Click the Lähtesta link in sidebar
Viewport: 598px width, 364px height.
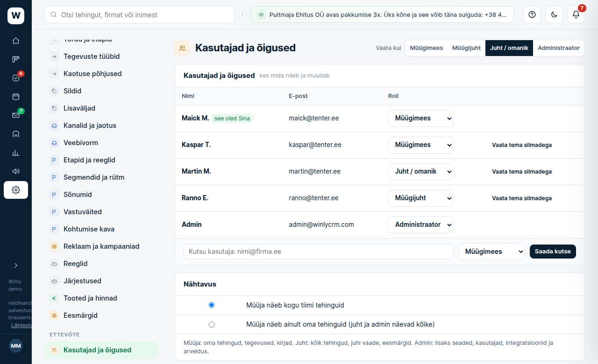21,325
